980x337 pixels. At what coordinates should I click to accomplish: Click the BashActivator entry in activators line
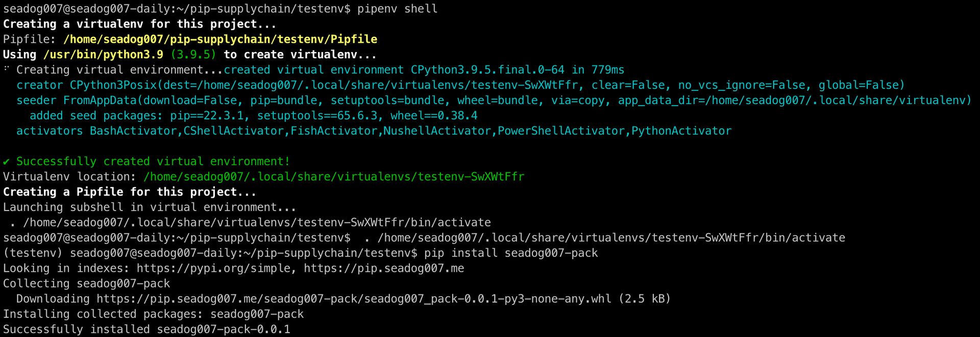pyautogui.click(x=133, y=131)
